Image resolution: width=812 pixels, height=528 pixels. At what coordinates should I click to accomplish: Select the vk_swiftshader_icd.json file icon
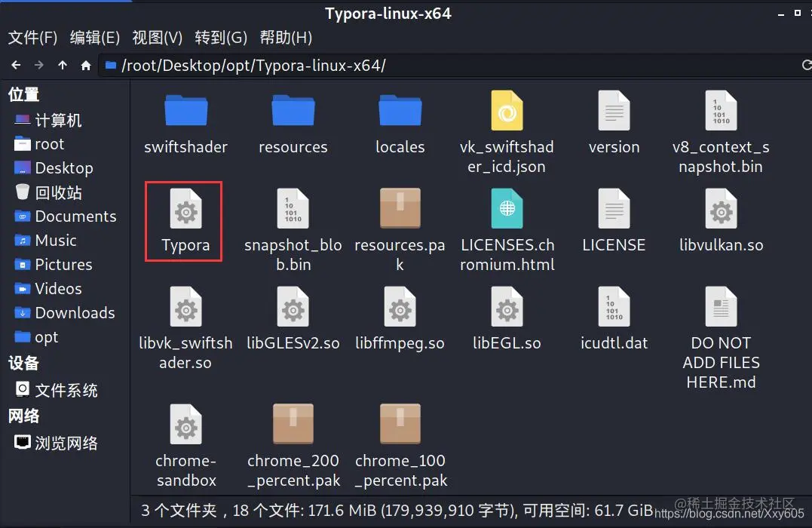tap(507, 110)
